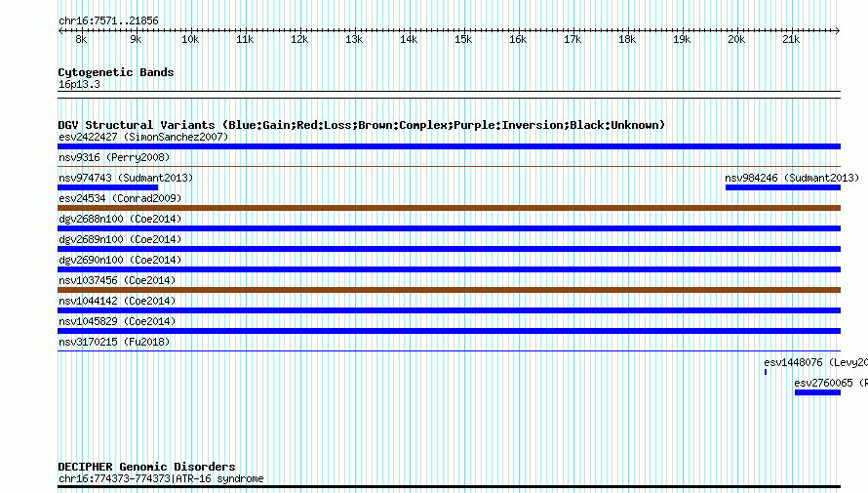Click the left arrowhead of the ruler
Image resolution: width=868 pixels, height=493 pixels.
[60, 30]
